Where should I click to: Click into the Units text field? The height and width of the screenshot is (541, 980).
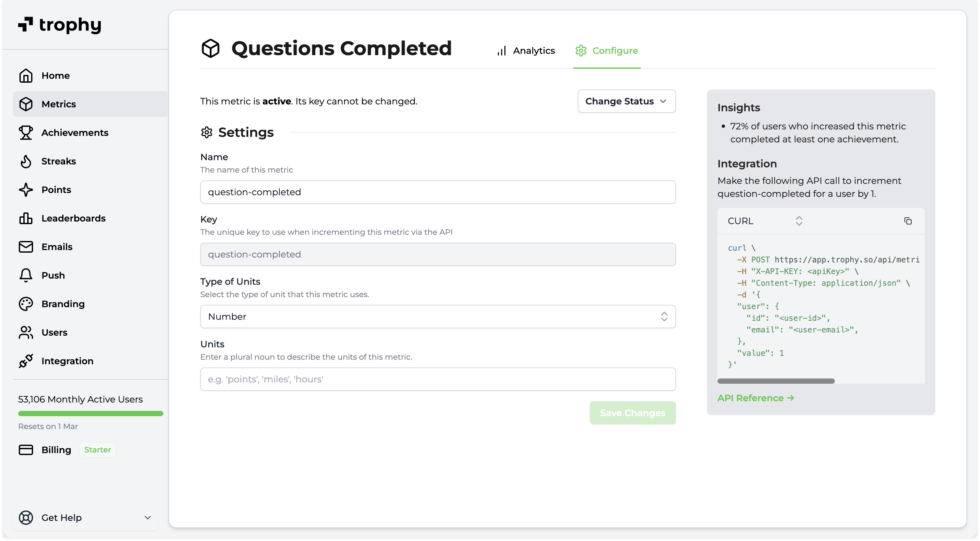pyautogui.click(x=437, y=379)
